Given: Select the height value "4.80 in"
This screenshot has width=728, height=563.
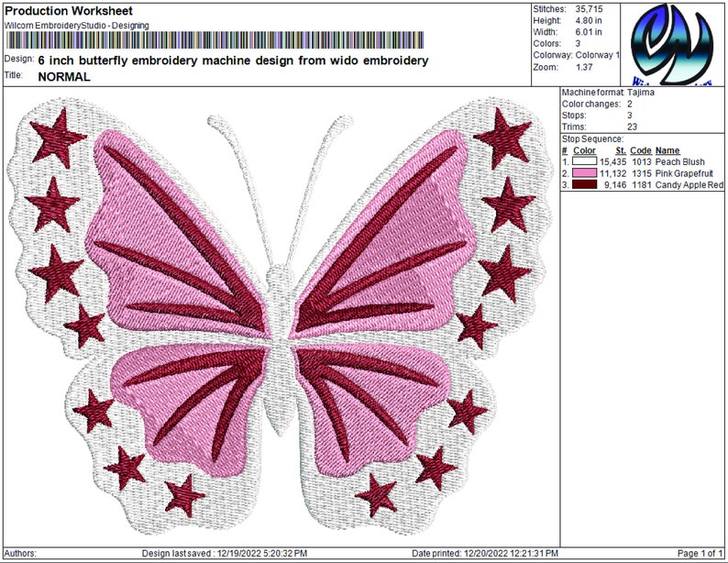Looking at the screenshot, I should pos(589,20).
